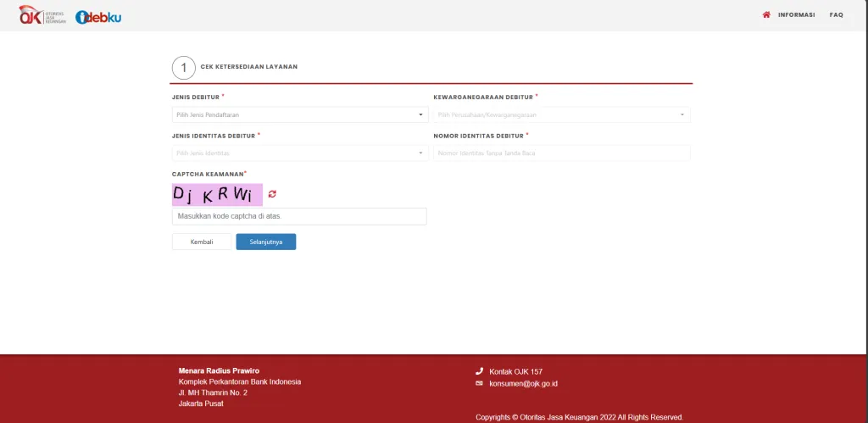Click the Menara Radius Prawiro heading

pyautogui.click(x=219, y=371)
